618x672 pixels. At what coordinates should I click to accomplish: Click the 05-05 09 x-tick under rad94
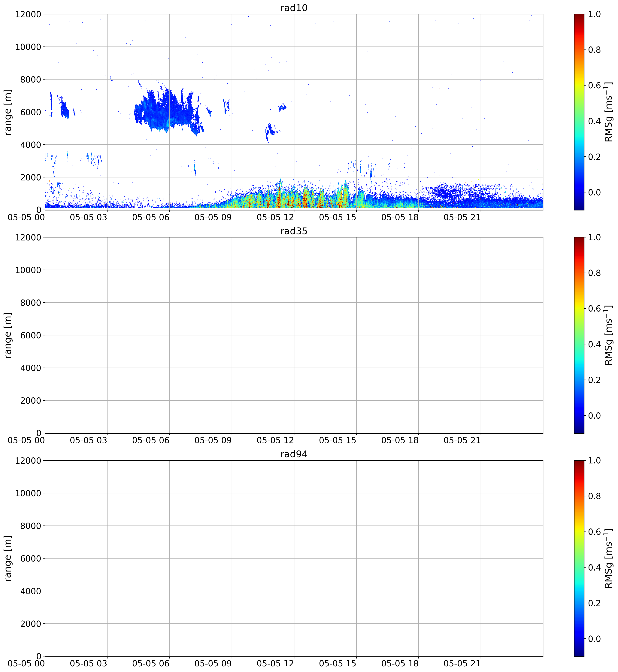coord(213,664)
